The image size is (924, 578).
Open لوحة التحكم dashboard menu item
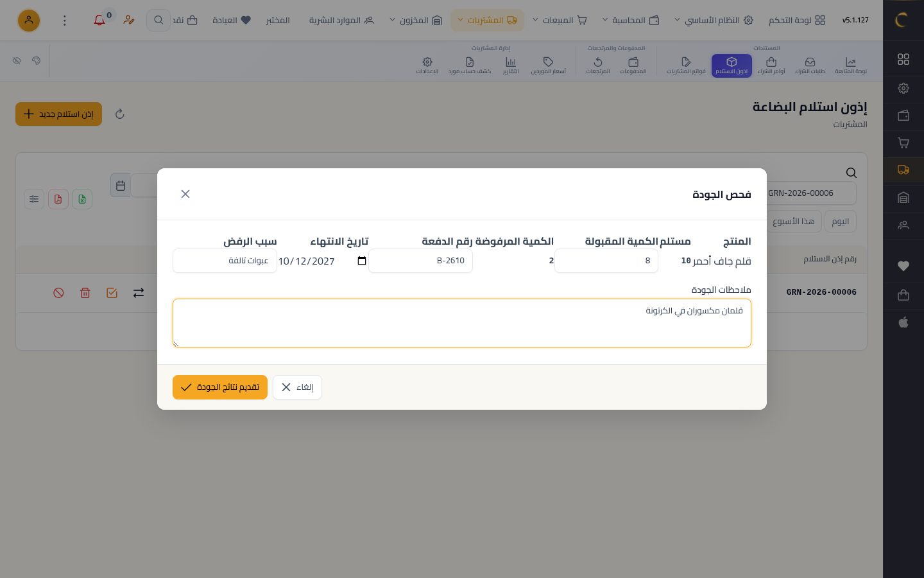(797, 21)
